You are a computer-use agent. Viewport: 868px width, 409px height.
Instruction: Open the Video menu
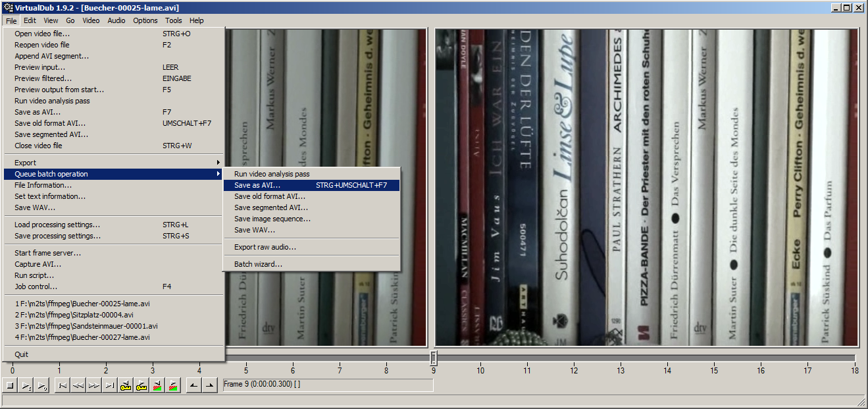pos(91,20)
